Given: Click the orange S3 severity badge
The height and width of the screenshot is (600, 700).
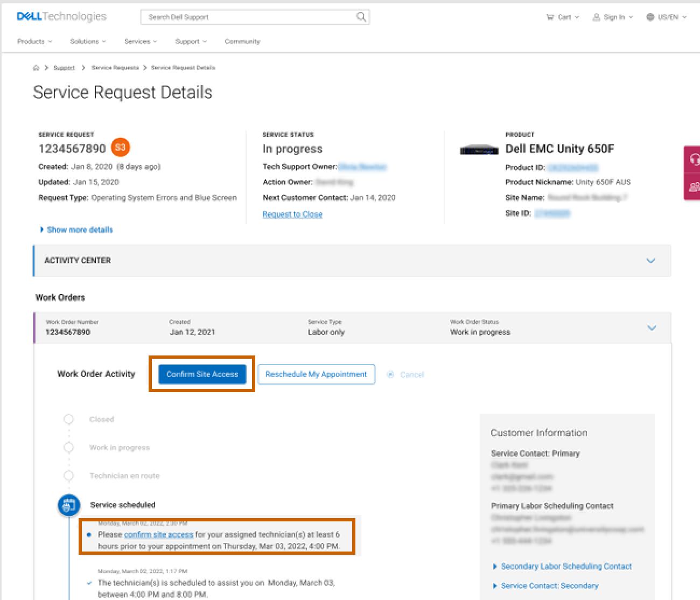Looking at the screenshot, I should pyautogui.click(x=121, y=148).
